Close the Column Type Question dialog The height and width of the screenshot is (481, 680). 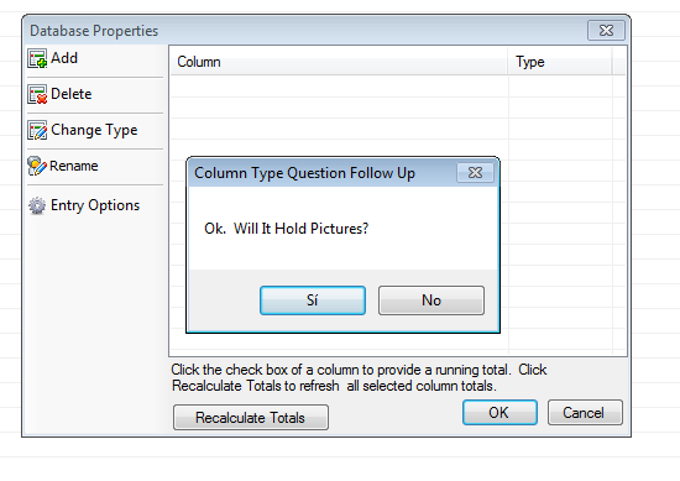pos(475,173)
